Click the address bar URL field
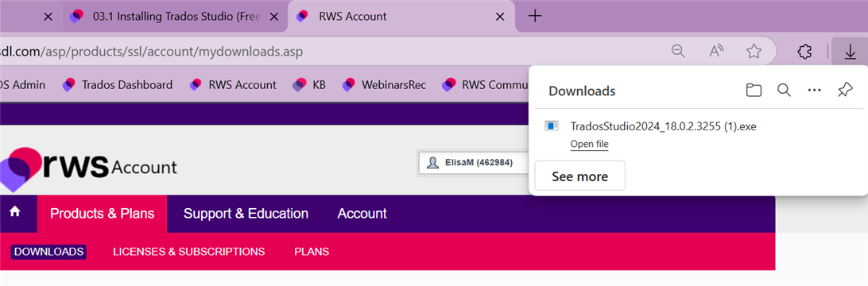This screenshot has height=286, width=868. (x=332, y=52)
